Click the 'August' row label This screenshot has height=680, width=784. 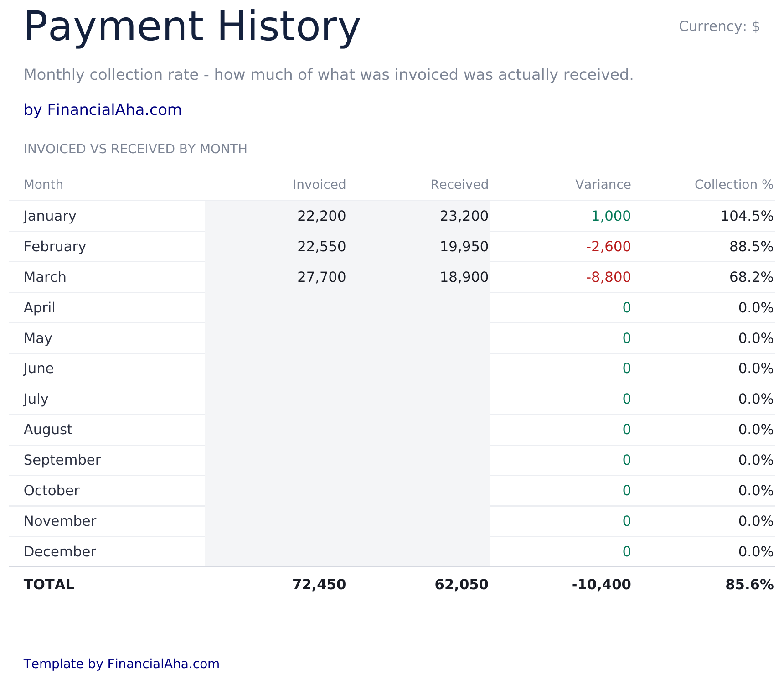(48, 430)
